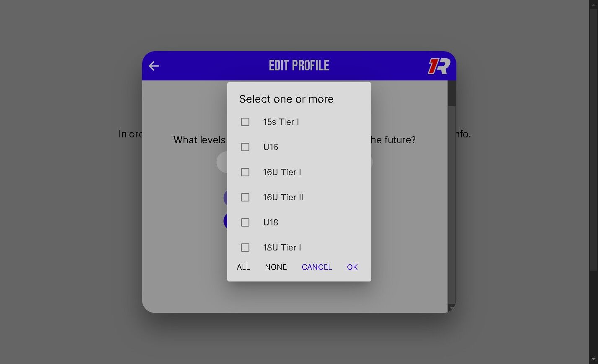Click scroll-down arrow of profile panel scrollbar
Image resolution: width=598 pixels, height=364 pixels.
(452, 308)
